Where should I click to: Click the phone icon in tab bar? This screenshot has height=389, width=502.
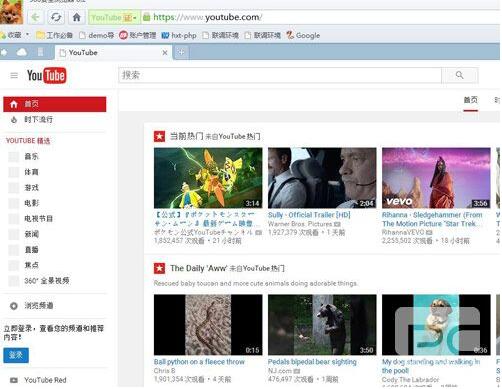click(x=40, y=52)
